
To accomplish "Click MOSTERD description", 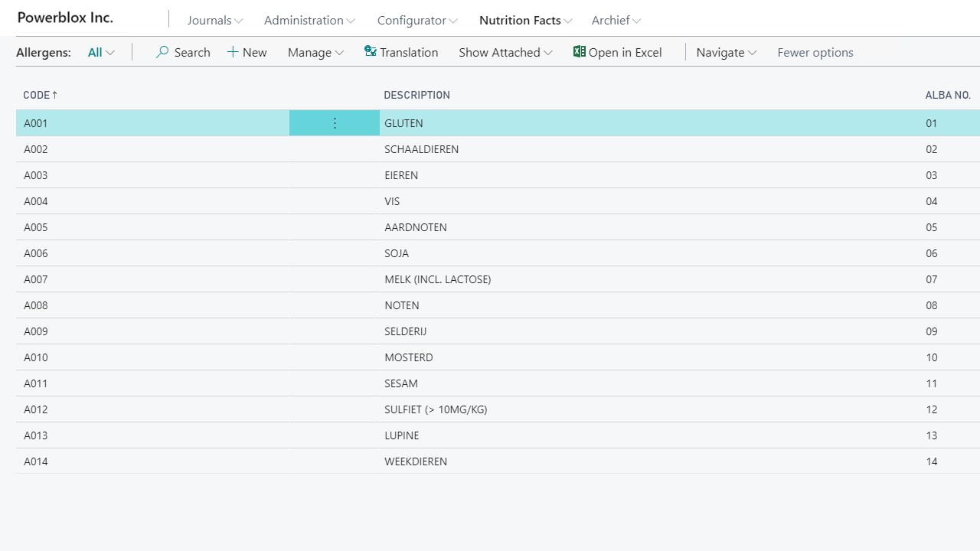I will [409, 357].
